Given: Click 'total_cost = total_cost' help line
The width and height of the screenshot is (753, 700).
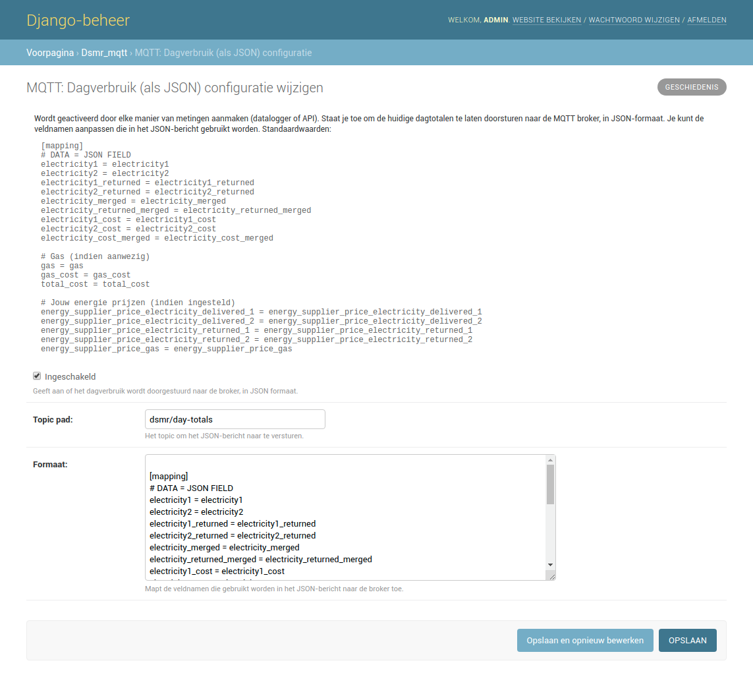Looking at the screenshot, I should coord(95,285).
